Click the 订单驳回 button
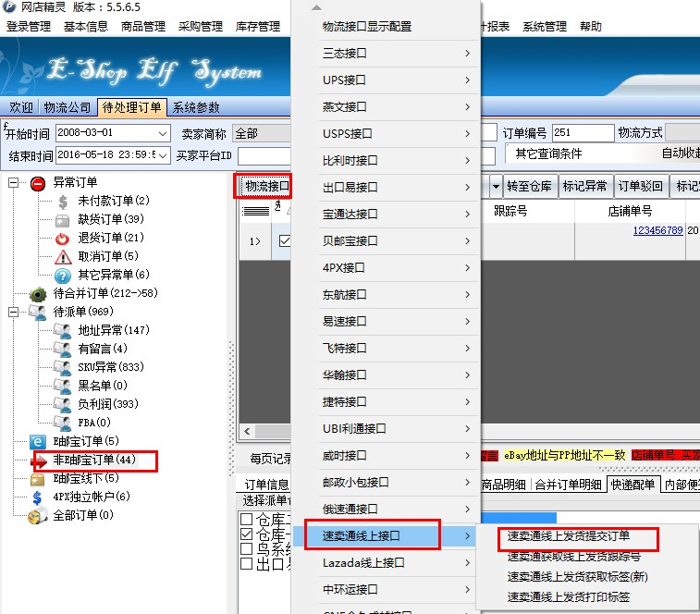Screen dimensions: 700x614 pos(640,186)
